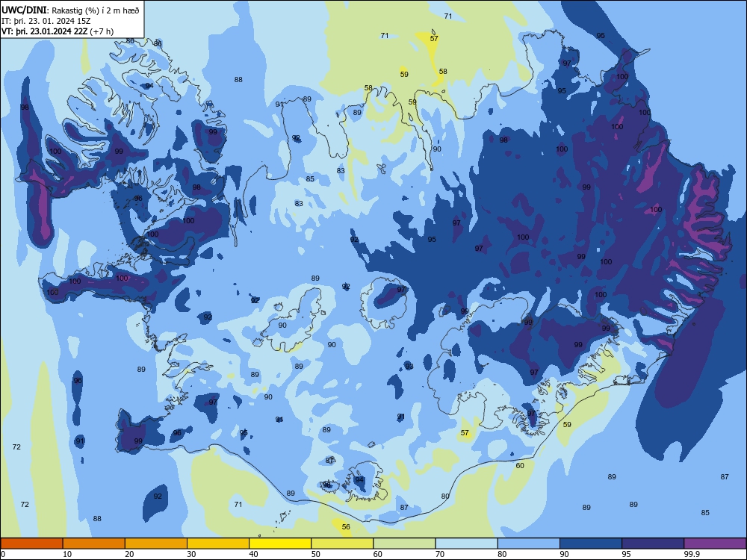Click the golden 30–40 legend swatch
The image size is (747, 560).
click(218, 544)
